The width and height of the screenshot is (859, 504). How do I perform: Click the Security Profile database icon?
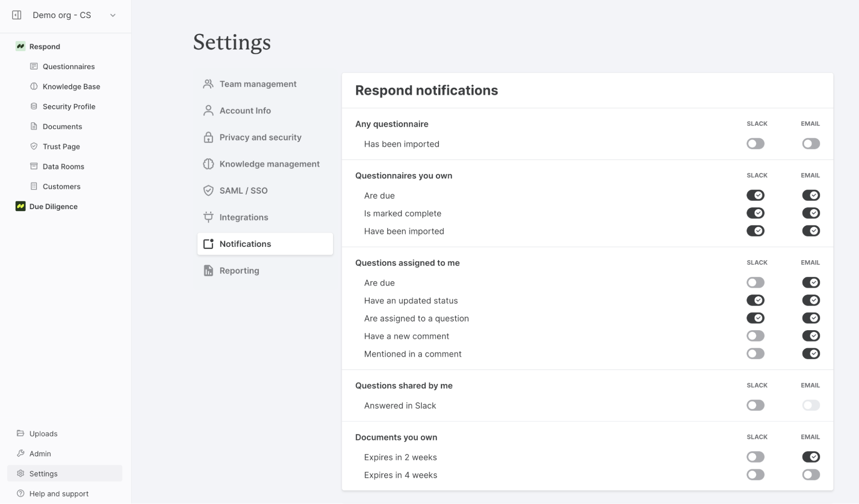click(34, 106)
